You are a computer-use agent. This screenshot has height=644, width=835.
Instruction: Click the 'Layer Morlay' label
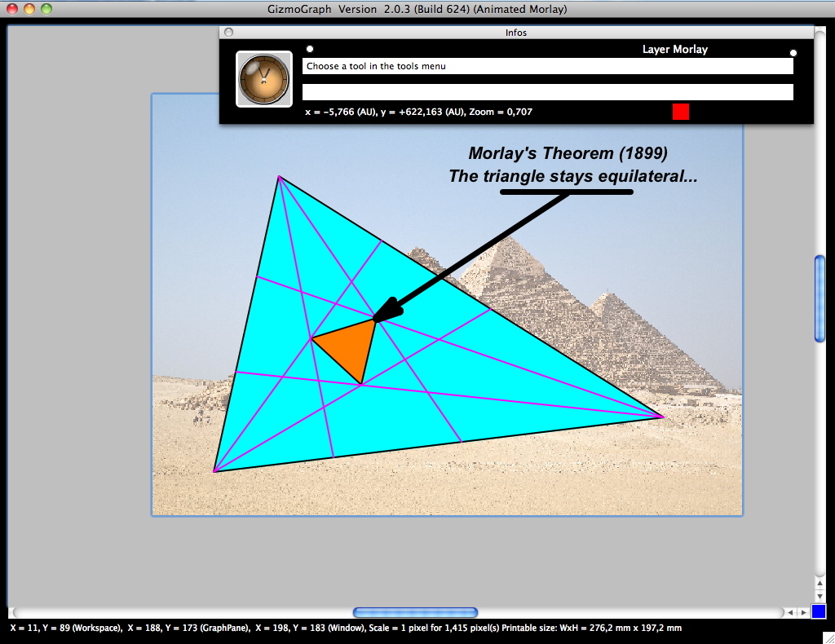[x=674, y=50]
